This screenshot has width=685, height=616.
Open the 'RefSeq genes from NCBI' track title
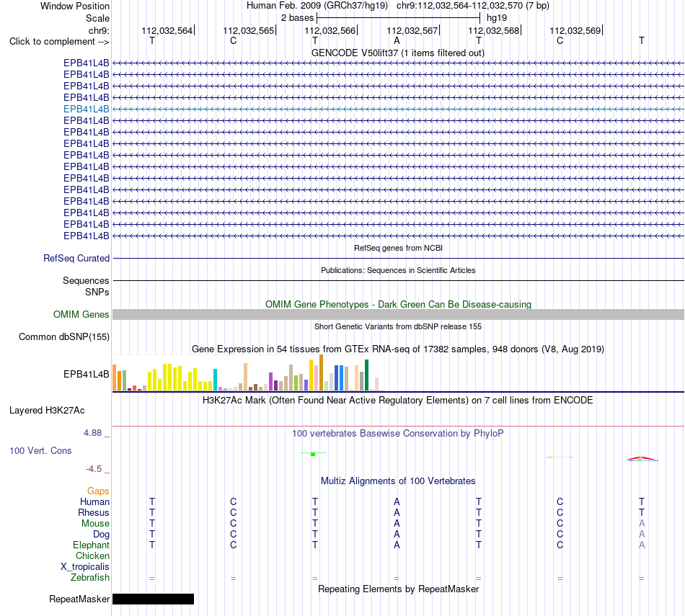(398, 248)
